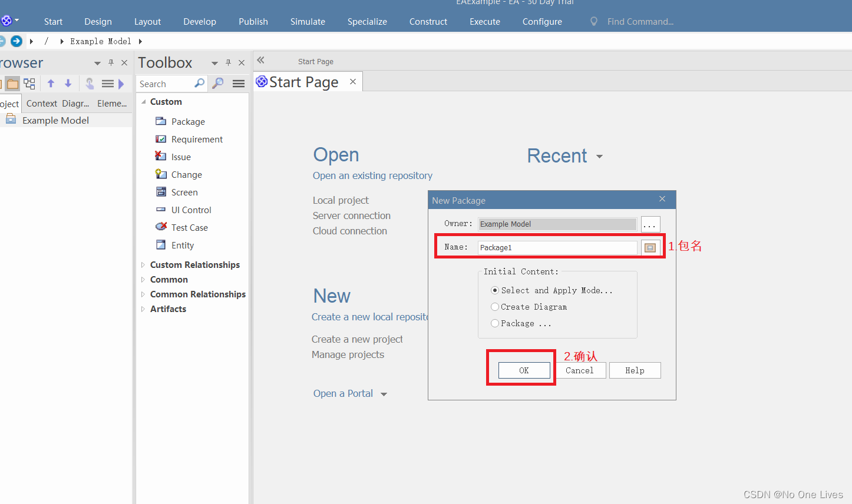This screenshot has height=504, width=852.
Task: Switch to the Diagr... tab in Browser
Action: (x=75, y=103)
